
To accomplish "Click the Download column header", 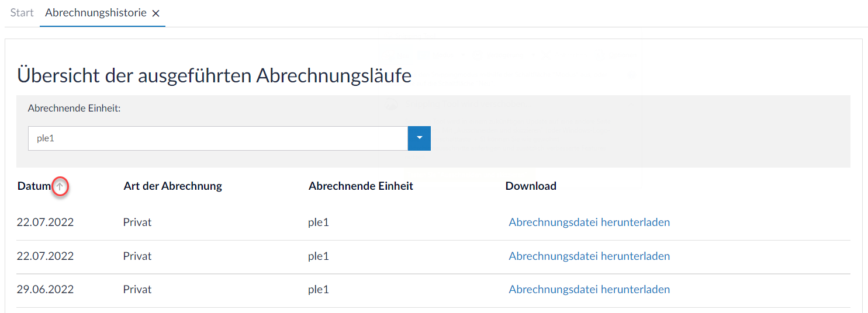I will (x=531, y=186).
